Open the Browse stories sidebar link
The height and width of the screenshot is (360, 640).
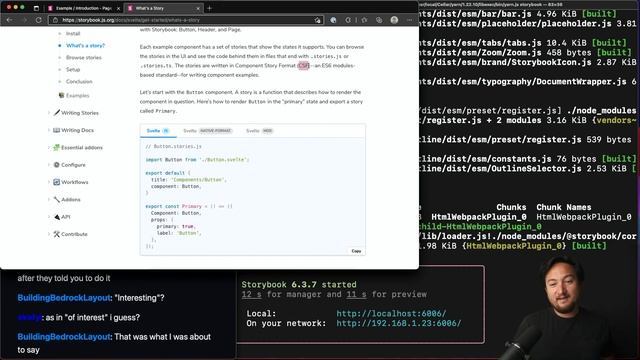coord(84,58)
